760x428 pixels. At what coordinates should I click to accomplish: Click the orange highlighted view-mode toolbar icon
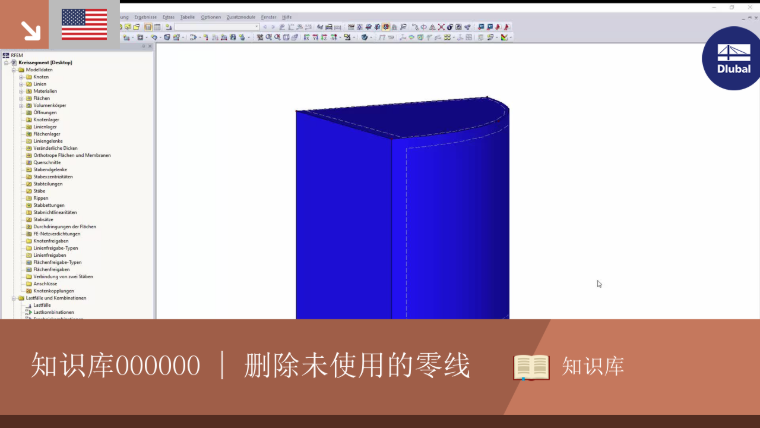click(386, 27)
